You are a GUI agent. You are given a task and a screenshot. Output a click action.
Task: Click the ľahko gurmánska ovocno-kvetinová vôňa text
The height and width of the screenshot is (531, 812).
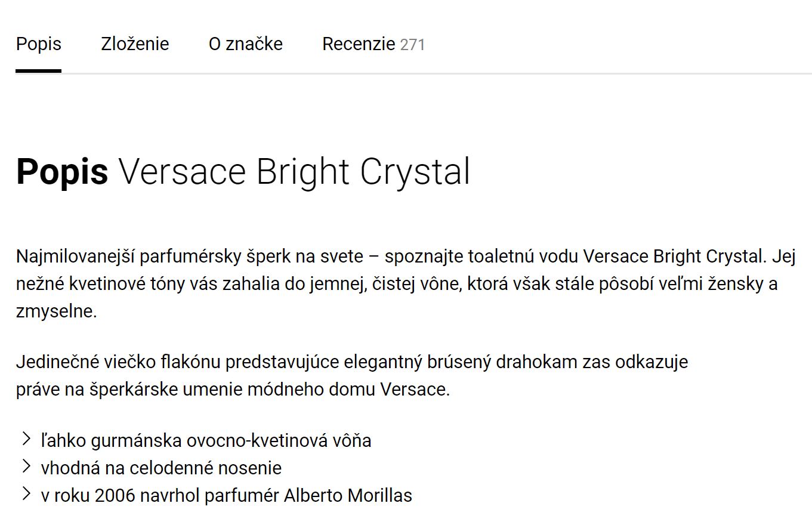[206, 440]
